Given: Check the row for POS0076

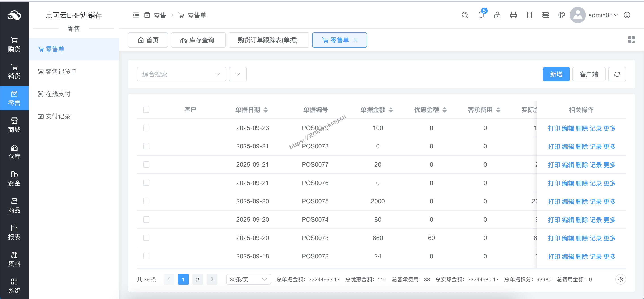Looking at the screenshot, I should point(146,183).
